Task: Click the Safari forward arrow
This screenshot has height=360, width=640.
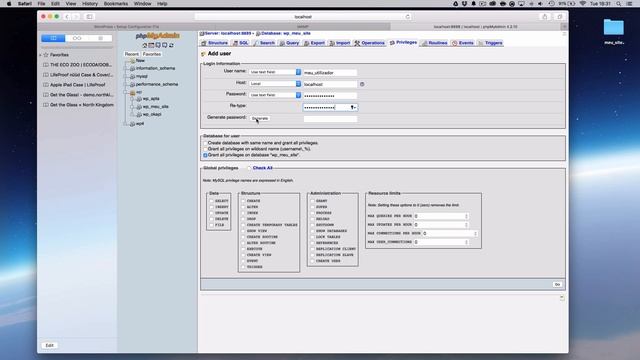Action: pyautogui.click(x=76, y=17)
